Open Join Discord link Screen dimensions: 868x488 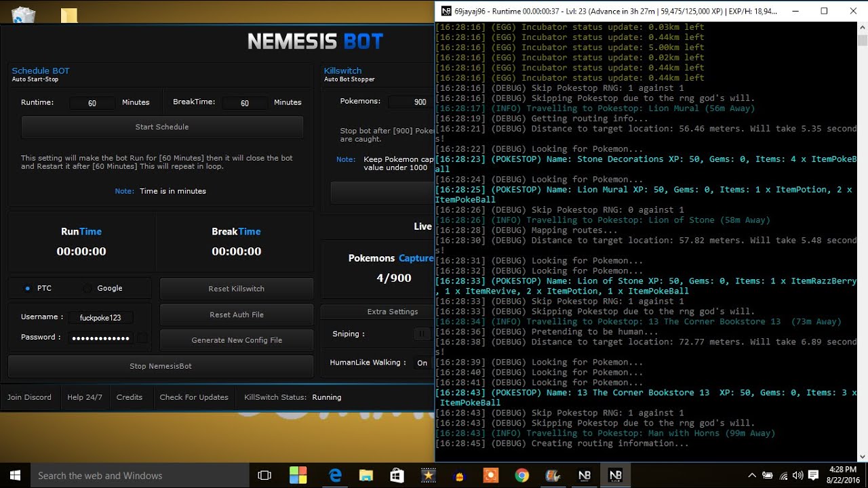29,397
